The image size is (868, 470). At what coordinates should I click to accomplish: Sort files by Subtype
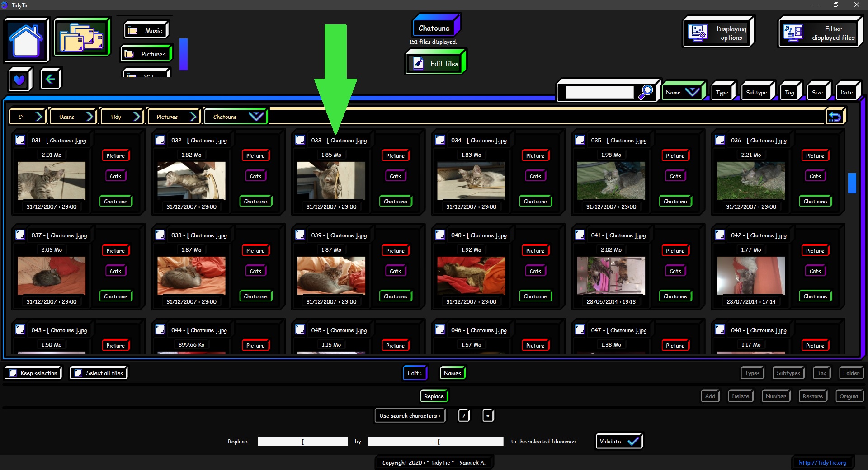[x=757, y=92]
